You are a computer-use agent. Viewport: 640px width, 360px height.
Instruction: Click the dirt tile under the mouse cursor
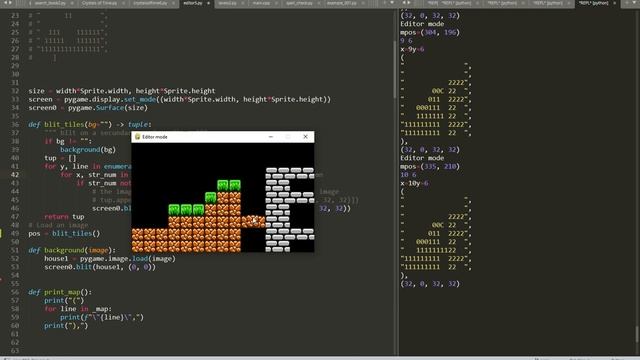253,222
